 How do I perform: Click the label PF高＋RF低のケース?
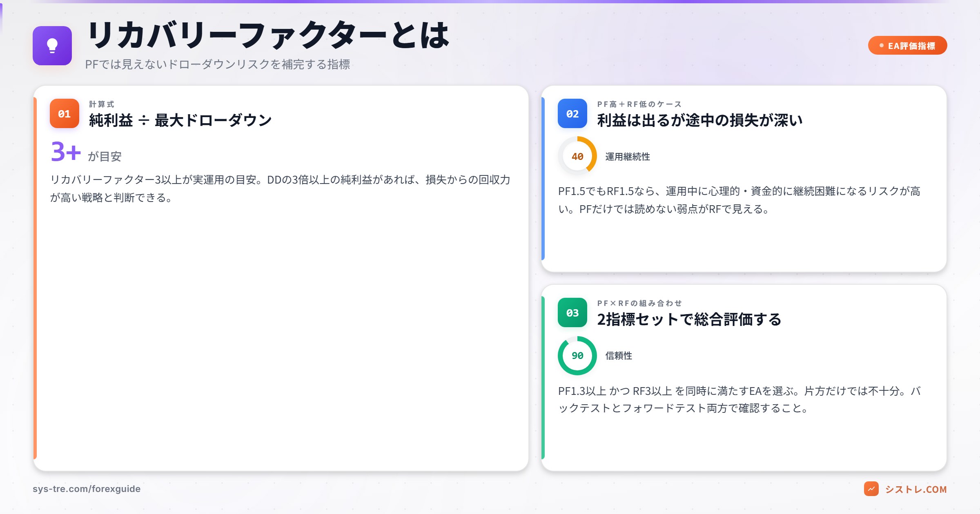pos(639,104)
